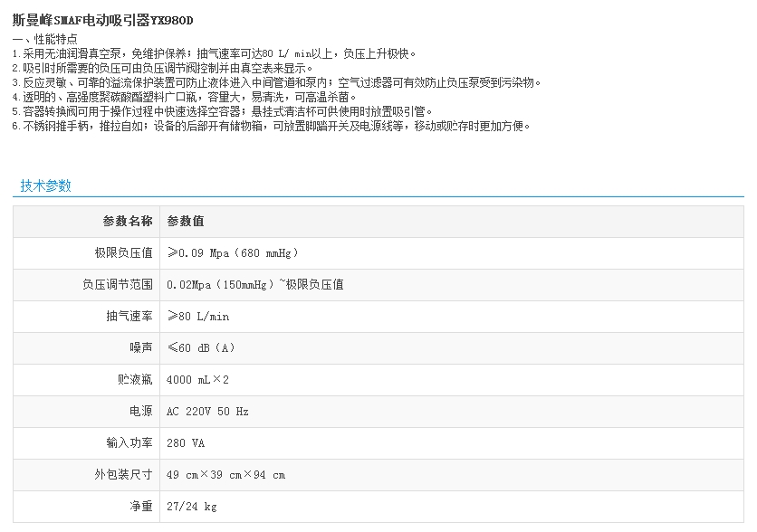Click the 0.02Mpa (150mmHg) range value
This screenshot has width=757, height=532.
254,284
